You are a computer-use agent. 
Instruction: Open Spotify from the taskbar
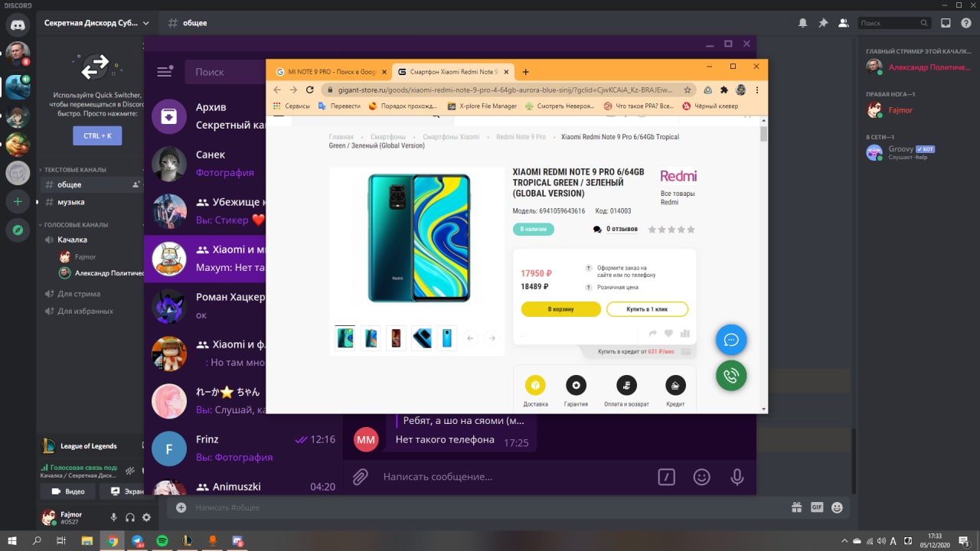(162, 540)
